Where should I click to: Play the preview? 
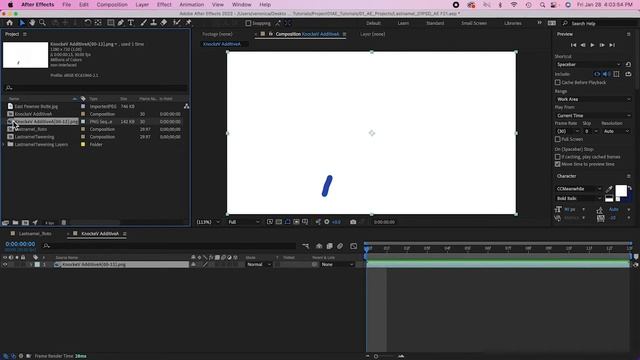[592, 45]
